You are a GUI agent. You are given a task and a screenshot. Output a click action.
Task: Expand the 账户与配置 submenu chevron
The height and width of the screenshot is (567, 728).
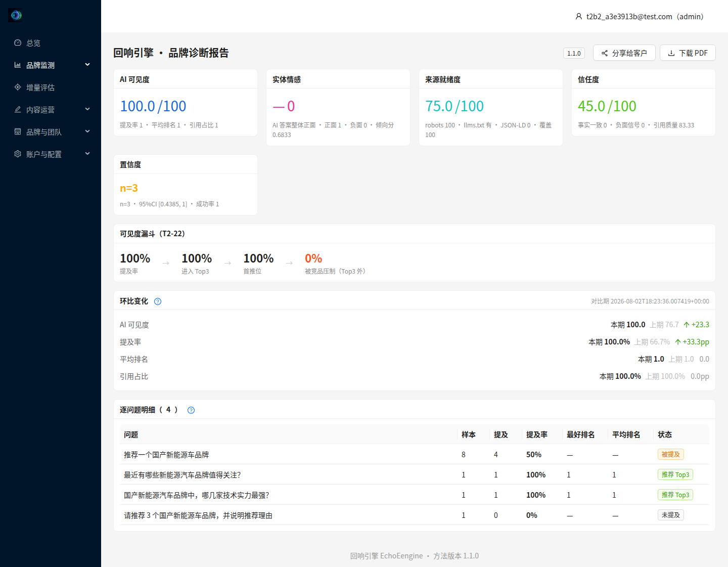coord(87,154)
